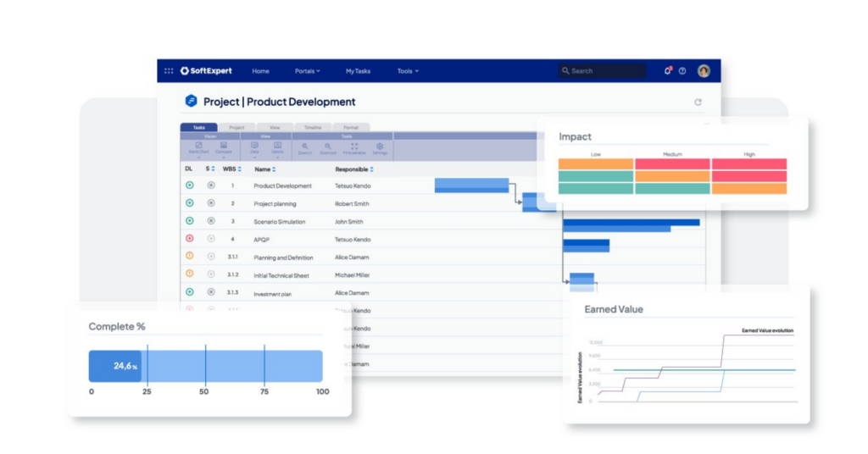Go to the Home link
Viewport: 868px width, 454px height.
(x=260, y=71)
